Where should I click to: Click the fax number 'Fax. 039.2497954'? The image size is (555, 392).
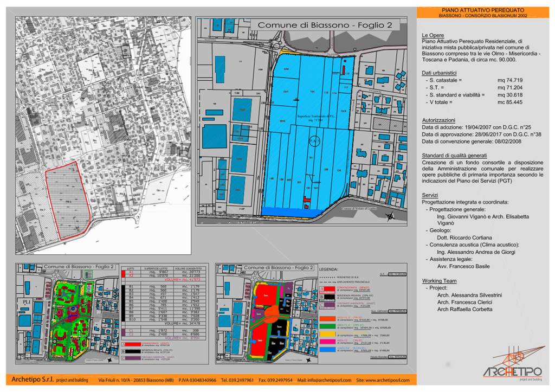275,380
